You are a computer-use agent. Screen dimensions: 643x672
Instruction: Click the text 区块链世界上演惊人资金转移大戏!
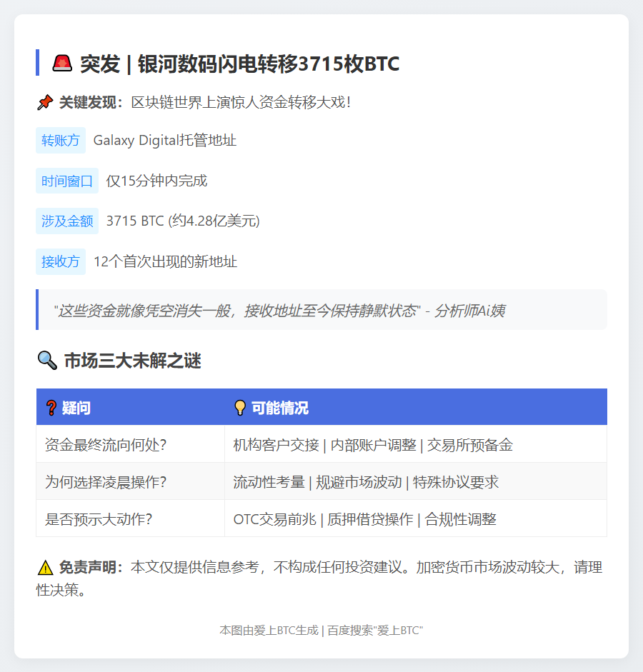tap(241, 102)
